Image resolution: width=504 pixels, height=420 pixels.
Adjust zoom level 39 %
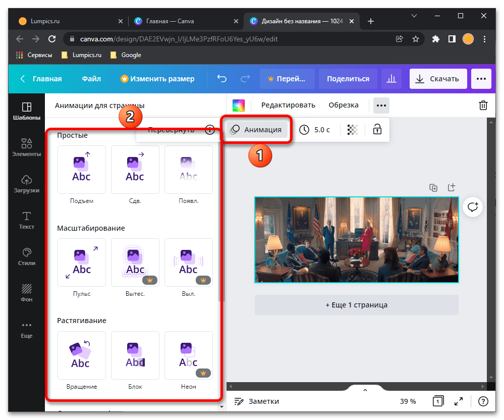click(x=408, y=401)
